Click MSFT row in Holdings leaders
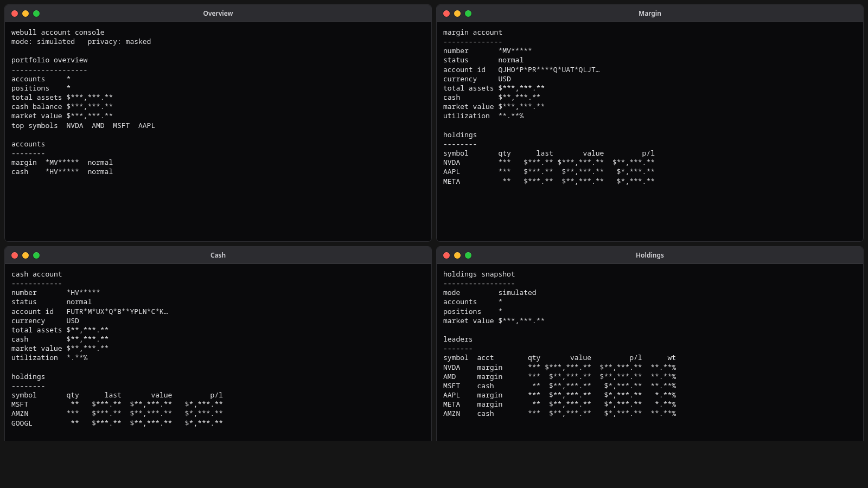Viewport: 868px width, 488px height. point(559,386)
